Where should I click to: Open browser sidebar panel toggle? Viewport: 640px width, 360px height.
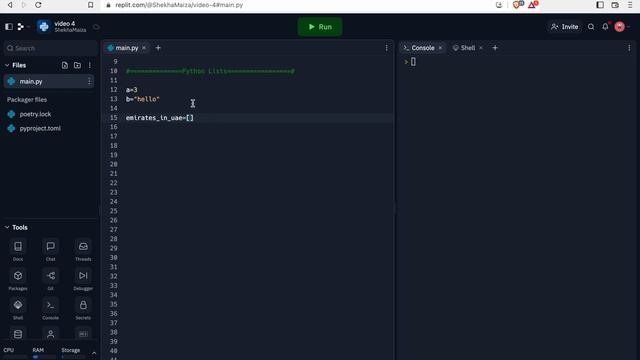600,5
